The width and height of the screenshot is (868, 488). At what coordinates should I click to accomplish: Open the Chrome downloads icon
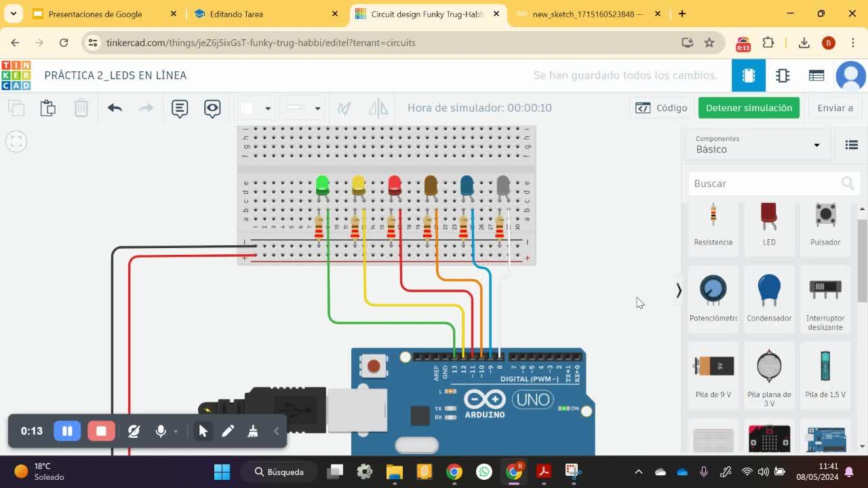(x=804, y=43)
